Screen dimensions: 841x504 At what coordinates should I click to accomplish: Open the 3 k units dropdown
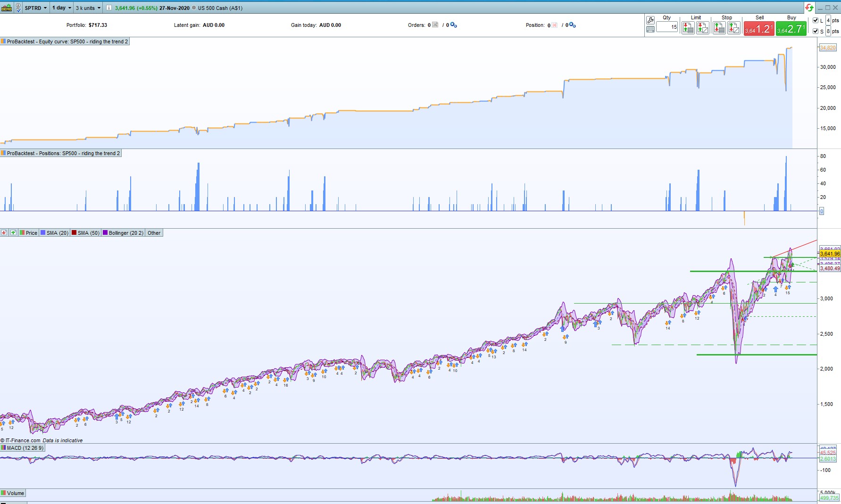point(88,8)
